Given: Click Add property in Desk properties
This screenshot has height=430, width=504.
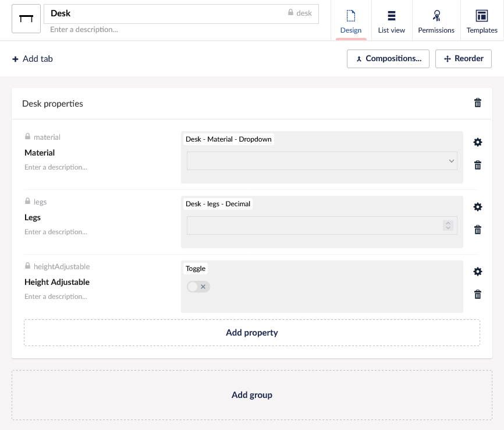Looking at the screenshot, I should click(252, 333).
